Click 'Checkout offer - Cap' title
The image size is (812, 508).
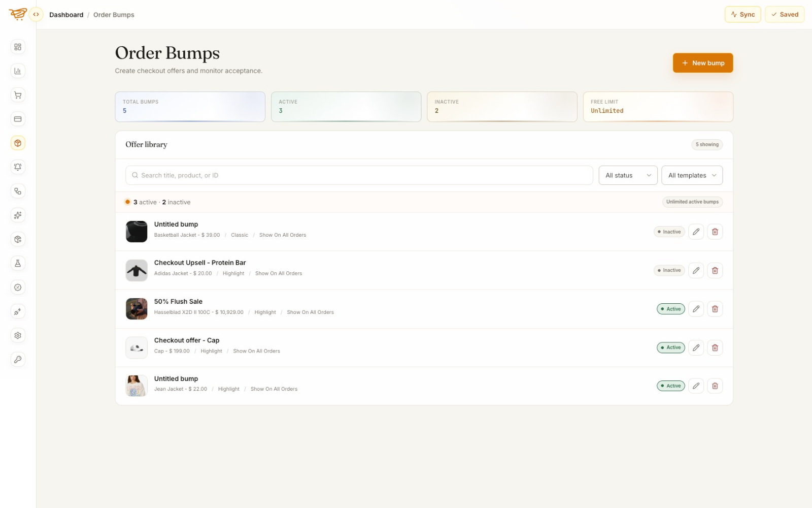coord(187,340)
